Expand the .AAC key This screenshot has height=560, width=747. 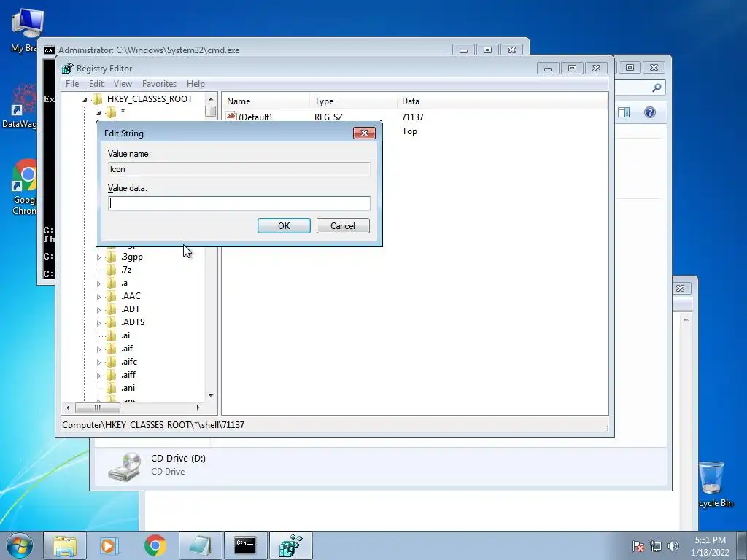click(x=98, y=297)
